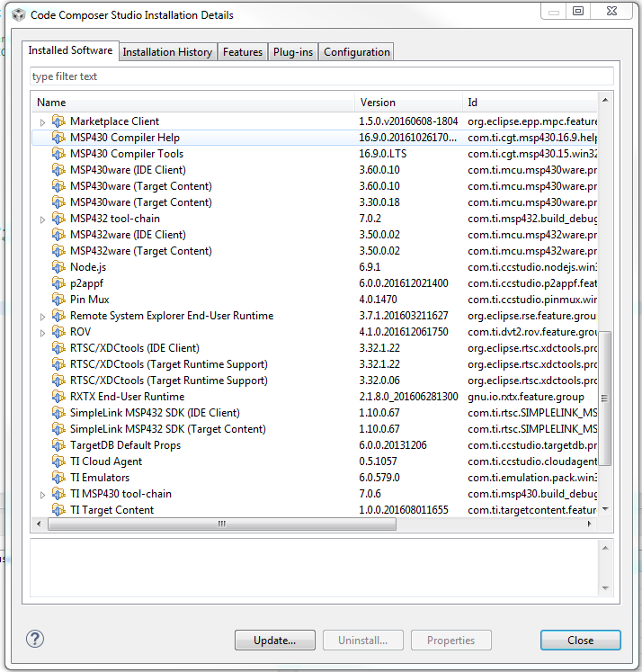Click the ROV feature icon

click(x=58, y=332)
